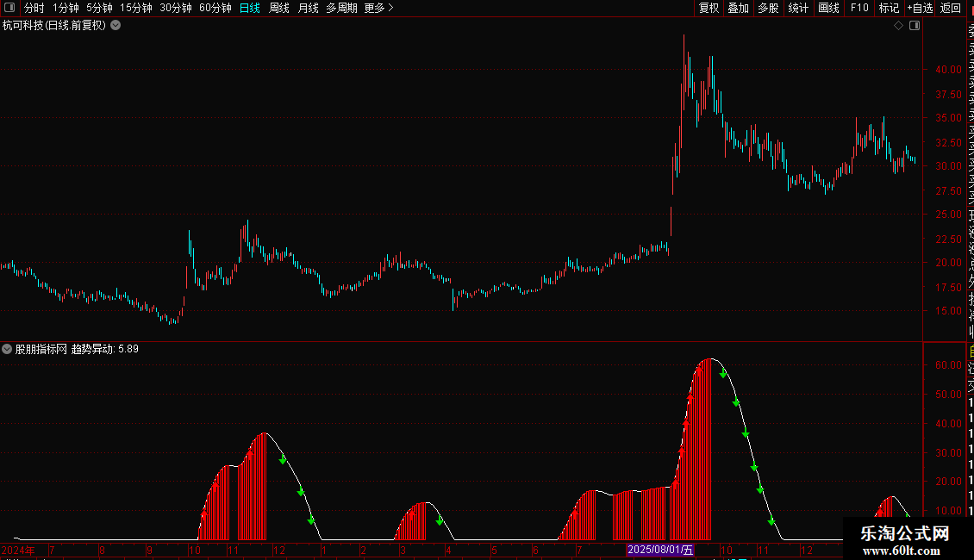Click the 2024年 label on time axis
974x560 pixels.
[18, 550]
